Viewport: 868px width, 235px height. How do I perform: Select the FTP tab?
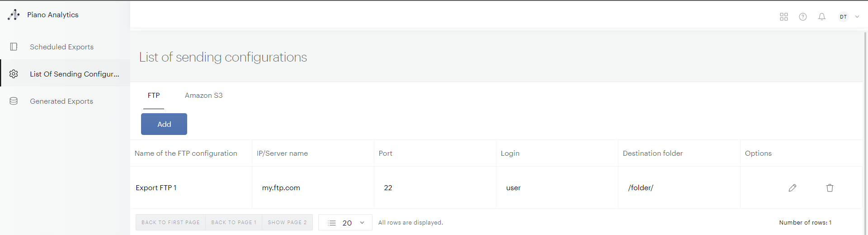[x=154, y=96]
